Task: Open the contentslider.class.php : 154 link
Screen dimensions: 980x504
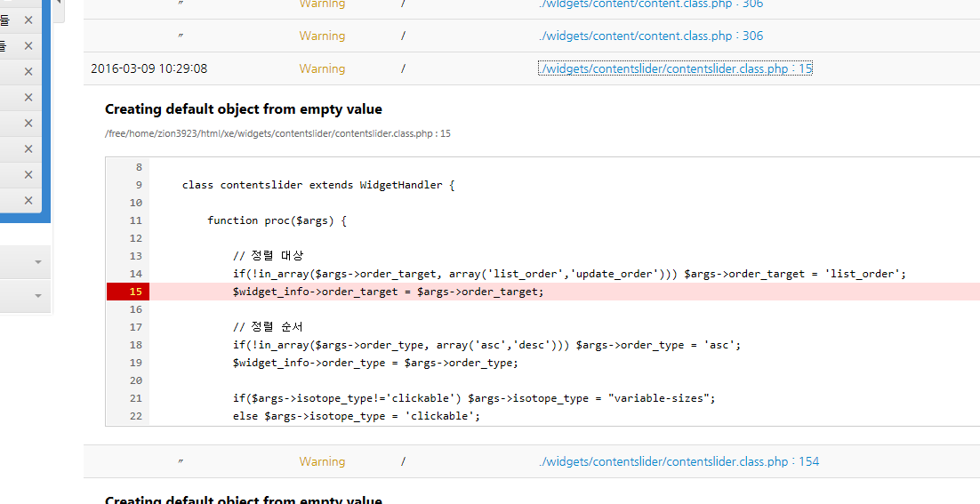Action: [679, 461]
